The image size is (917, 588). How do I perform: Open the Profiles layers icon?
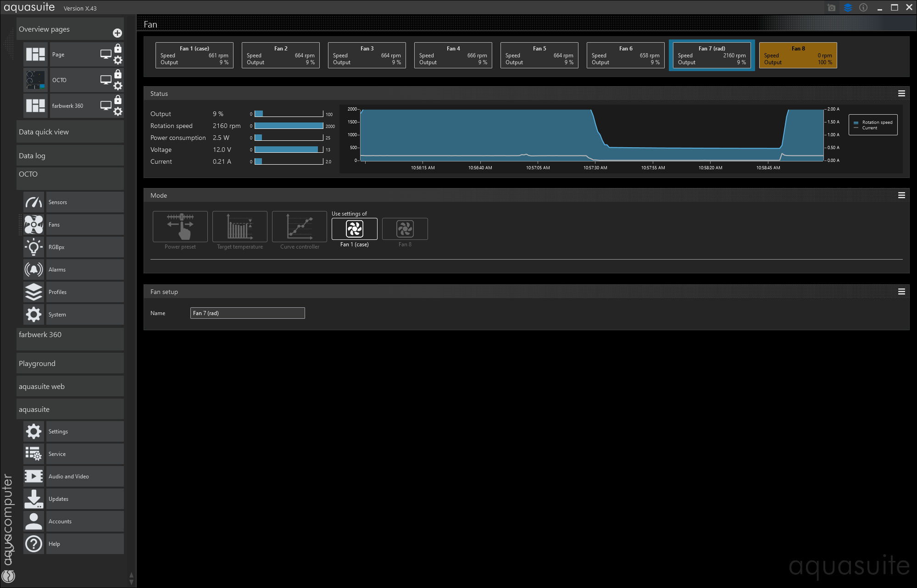click(34, 292)
